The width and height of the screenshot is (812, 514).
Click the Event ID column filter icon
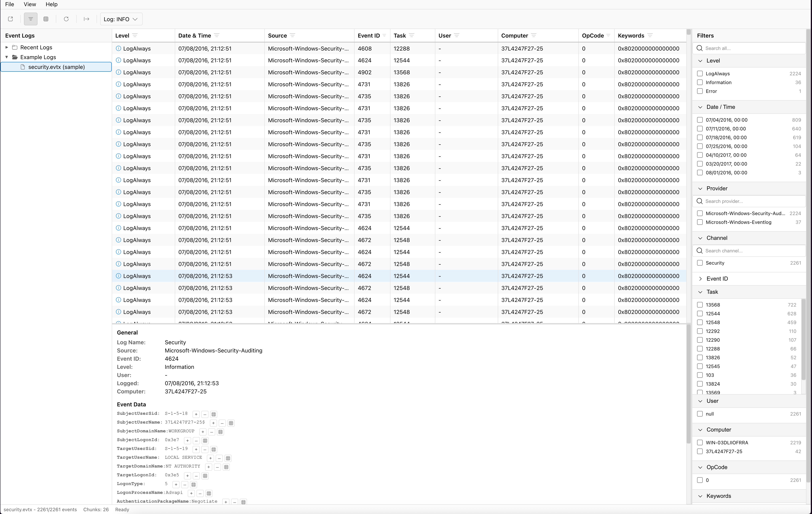pos(384,35)
